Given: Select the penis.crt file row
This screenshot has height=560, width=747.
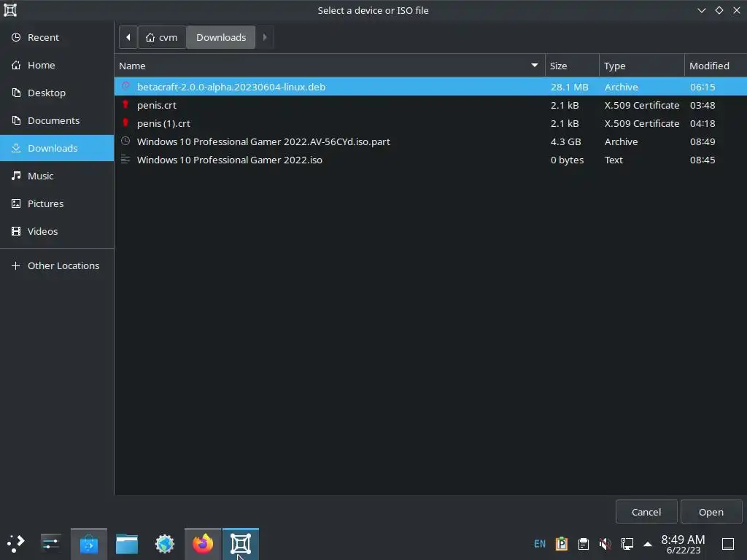Looking at the screenshot, I should pos(430,105).
